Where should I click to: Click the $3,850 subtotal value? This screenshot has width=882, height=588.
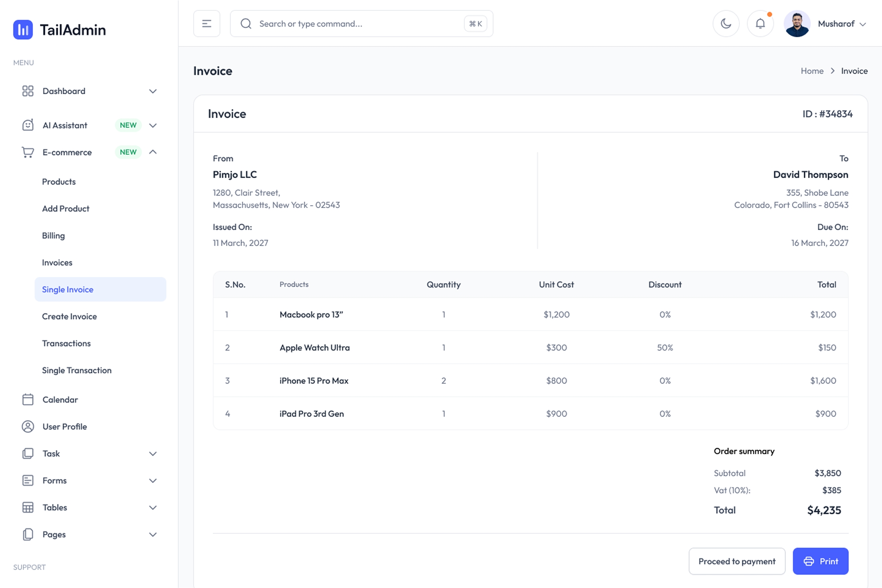827,473
